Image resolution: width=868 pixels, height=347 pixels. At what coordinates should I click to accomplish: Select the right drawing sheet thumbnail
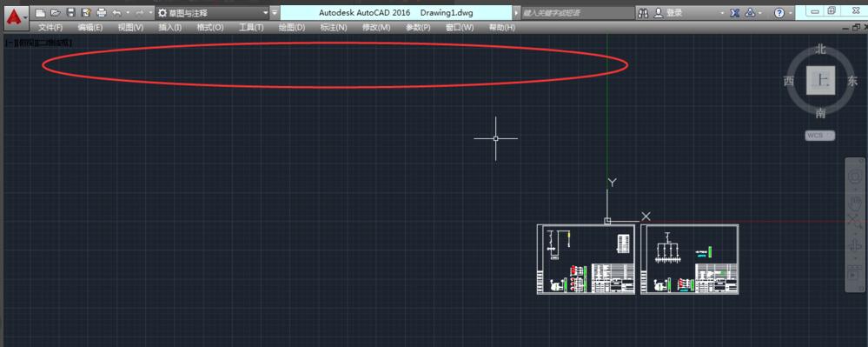(x=689, y=259)
